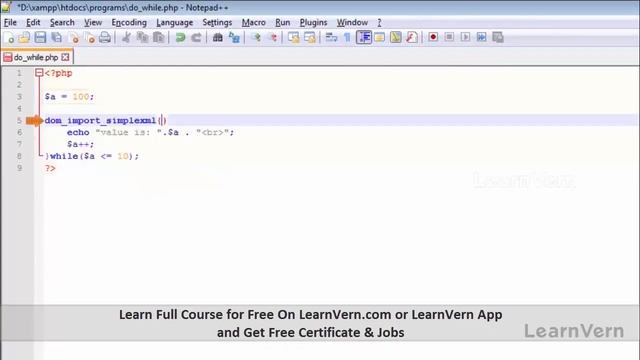Click the User Defined Language icon

pyautogui.click(x=380, y=38)
